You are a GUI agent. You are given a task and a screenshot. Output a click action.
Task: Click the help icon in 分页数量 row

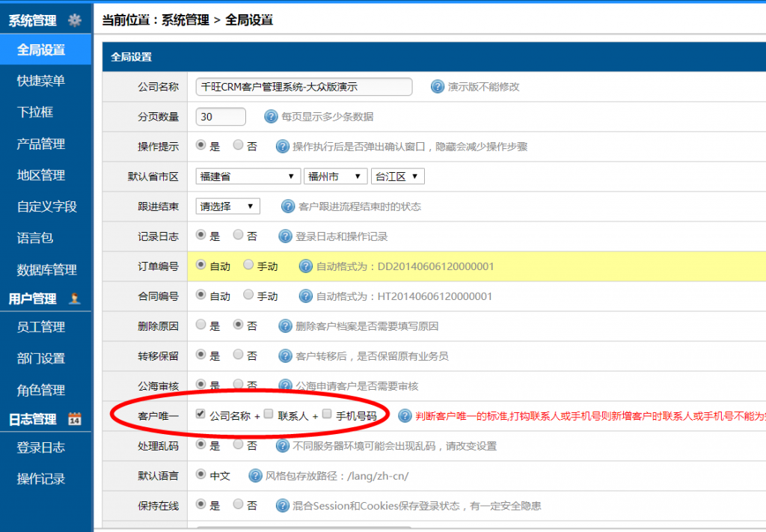(271, 116)
